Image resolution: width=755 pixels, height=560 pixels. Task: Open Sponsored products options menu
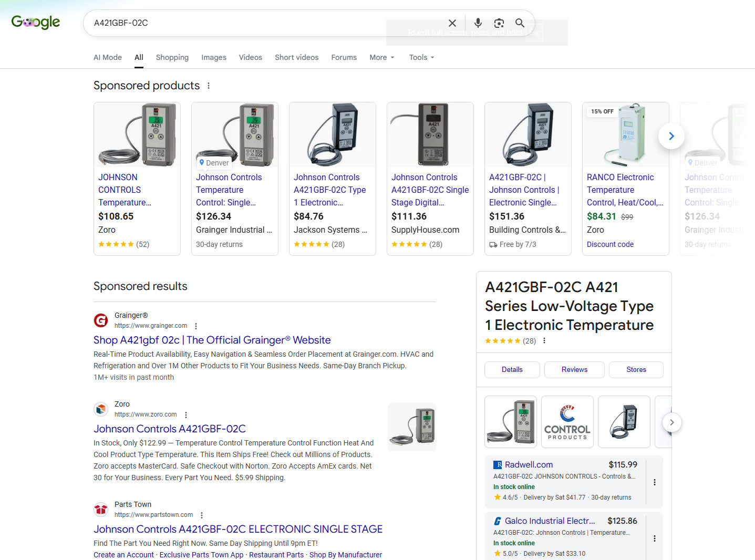click(209, 86)
